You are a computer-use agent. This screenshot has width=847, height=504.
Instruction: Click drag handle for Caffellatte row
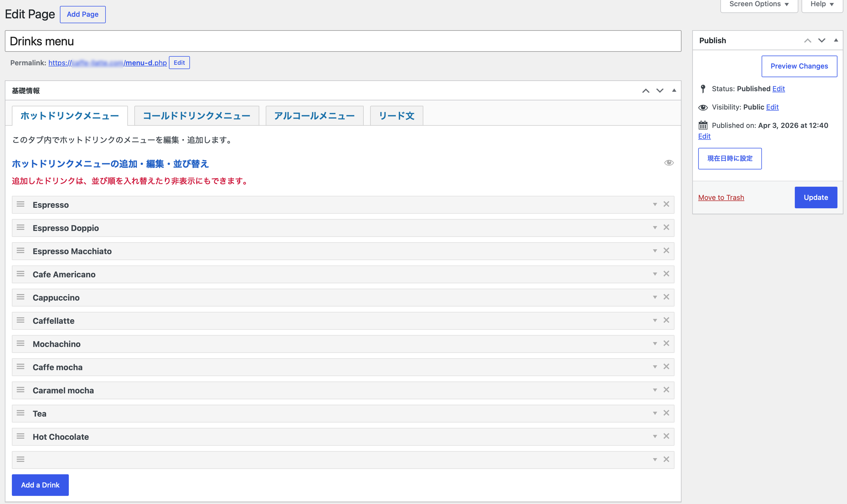20,320
